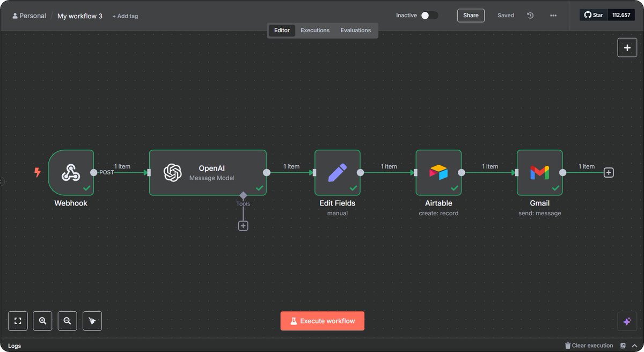Open workflow history

click(530, 16)
